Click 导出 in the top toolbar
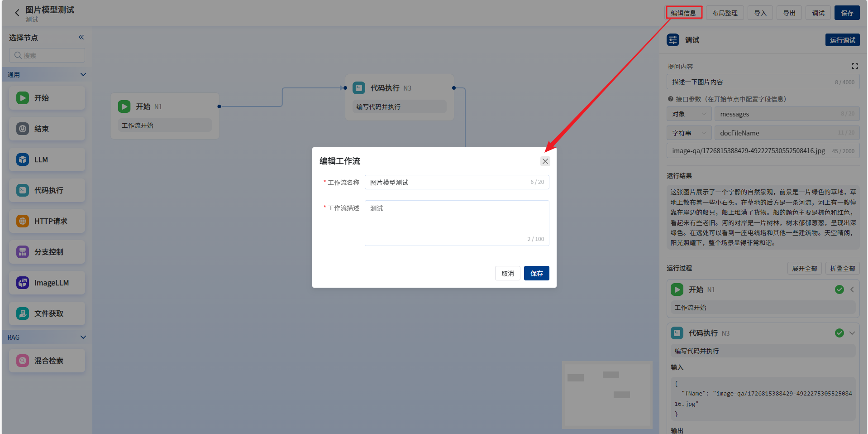Viewport: 868px width, 434px height. pos(789,13)
